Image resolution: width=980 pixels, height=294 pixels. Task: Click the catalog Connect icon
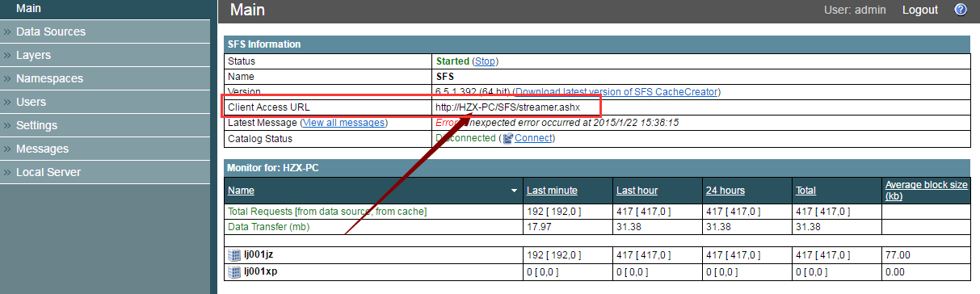tap(507, 138)
